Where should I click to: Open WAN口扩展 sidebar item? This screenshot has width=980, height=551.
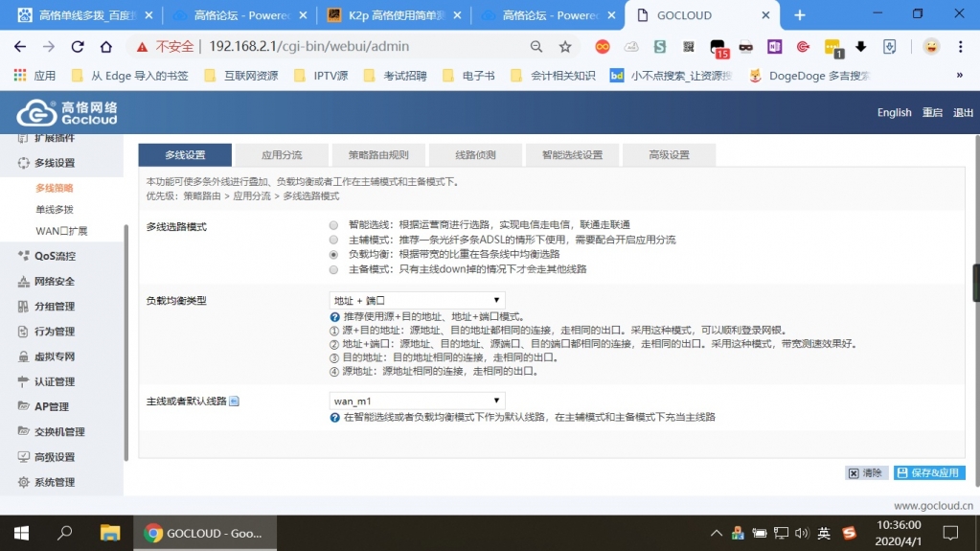coord(61,231)
